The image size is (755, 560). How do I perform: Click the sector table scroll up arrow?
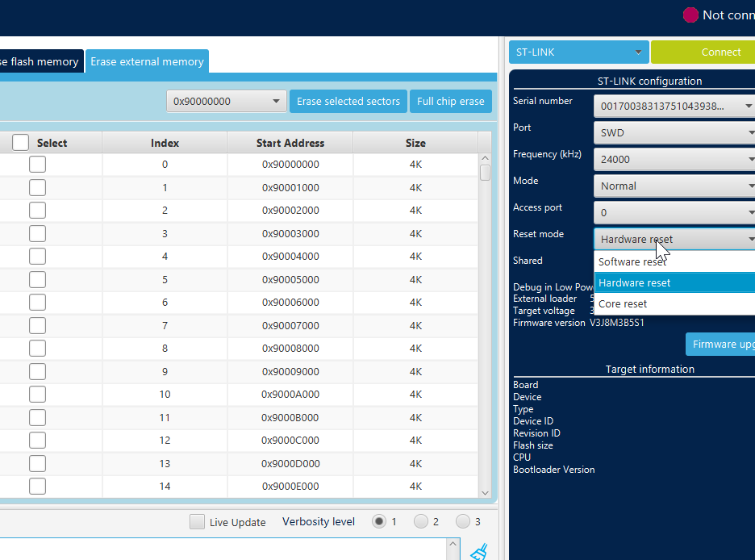tap(485, 158)
